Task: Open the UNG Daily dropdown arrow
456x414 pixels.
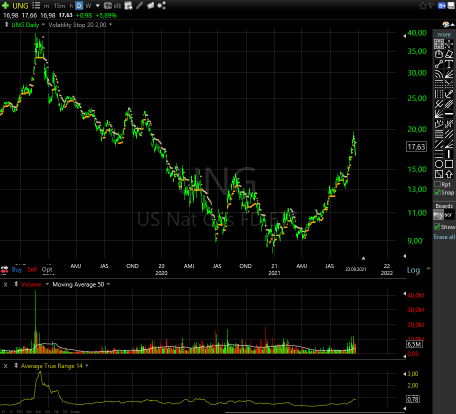Action: (43, 25)
